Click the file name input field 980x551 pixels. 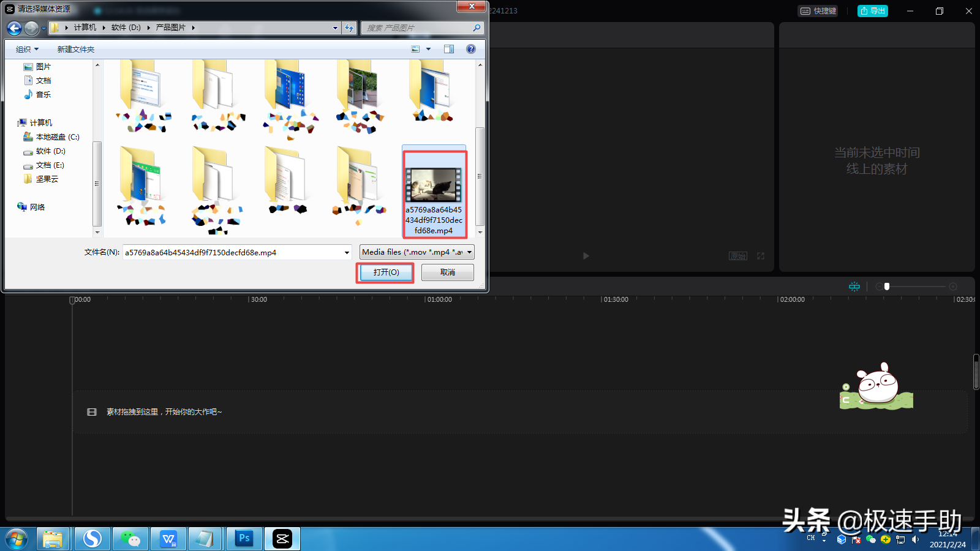[233, 252]
